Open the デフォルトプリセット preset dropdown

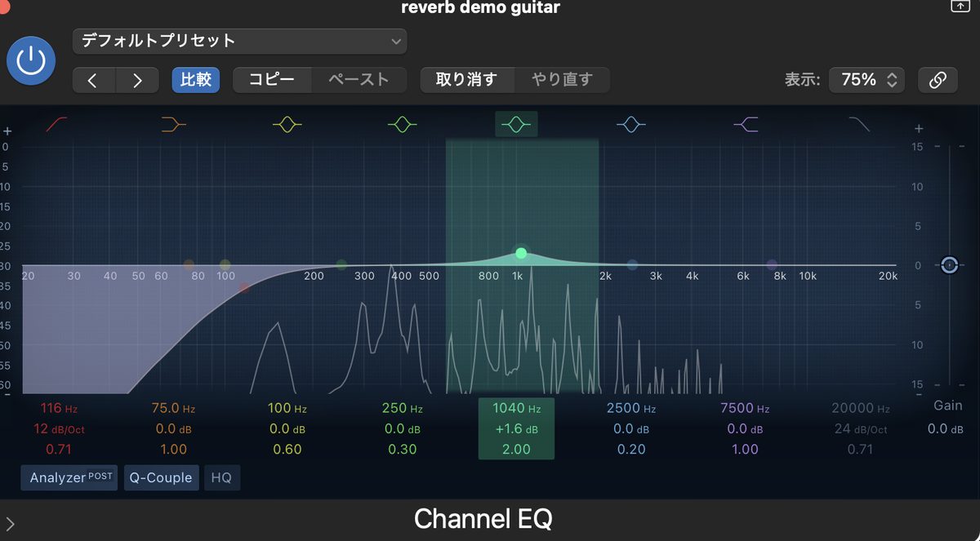point(239,41)
